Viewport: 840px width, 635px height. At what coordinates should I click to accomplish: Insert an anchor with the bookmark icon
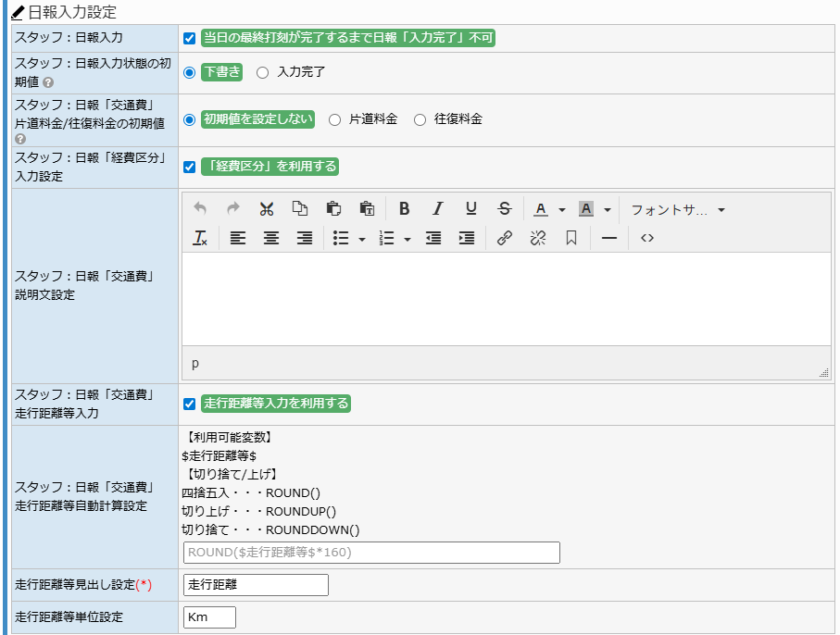click(x=571, y=238)
